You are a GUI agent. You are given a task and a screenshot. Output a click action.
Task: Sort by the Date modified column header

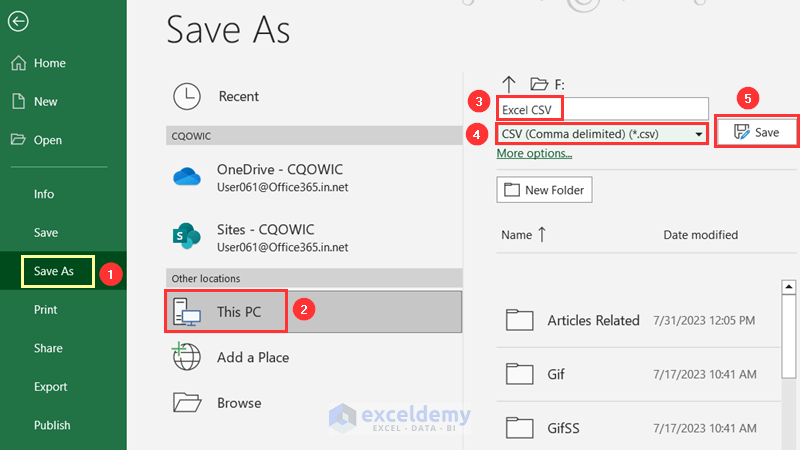point(701,235)
